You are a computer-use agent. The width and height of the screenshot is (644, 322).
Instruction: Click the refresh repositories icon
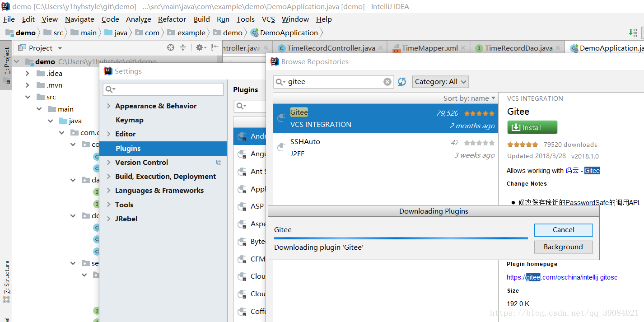coord(402,82)
